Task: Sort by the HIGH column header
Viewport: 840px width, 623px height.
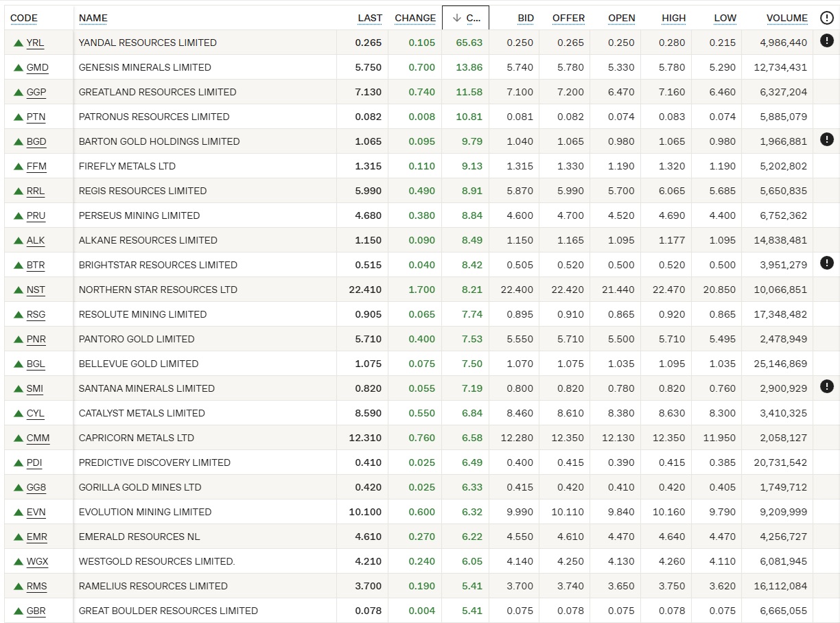Action: click(x=673, y=18)
